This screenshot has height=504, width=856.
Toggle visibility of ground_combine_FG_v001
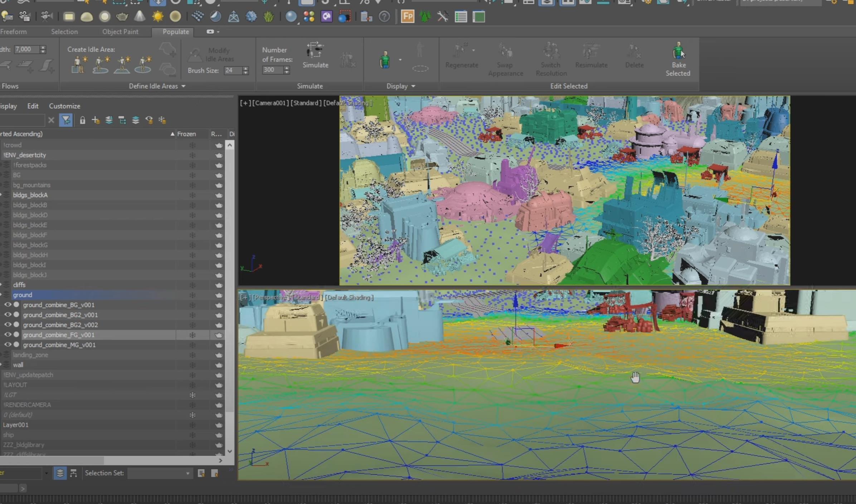point(8,334)
